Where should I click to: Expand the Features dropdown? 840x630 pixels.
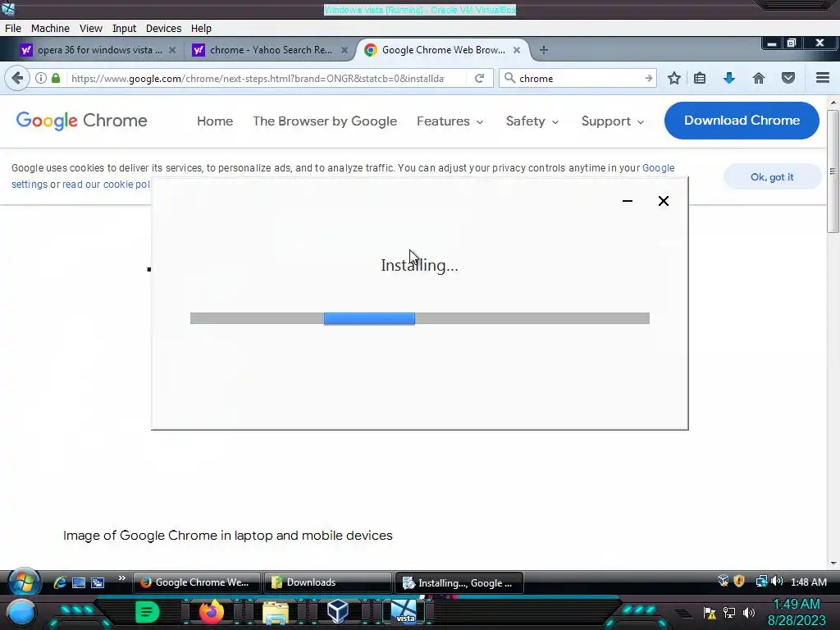[450, 121]
